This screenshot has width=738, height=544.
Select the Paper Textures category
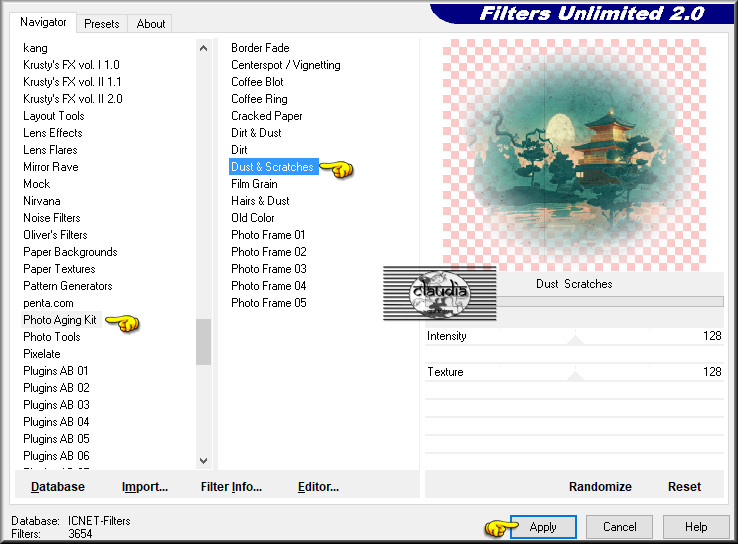click(59, 269)
